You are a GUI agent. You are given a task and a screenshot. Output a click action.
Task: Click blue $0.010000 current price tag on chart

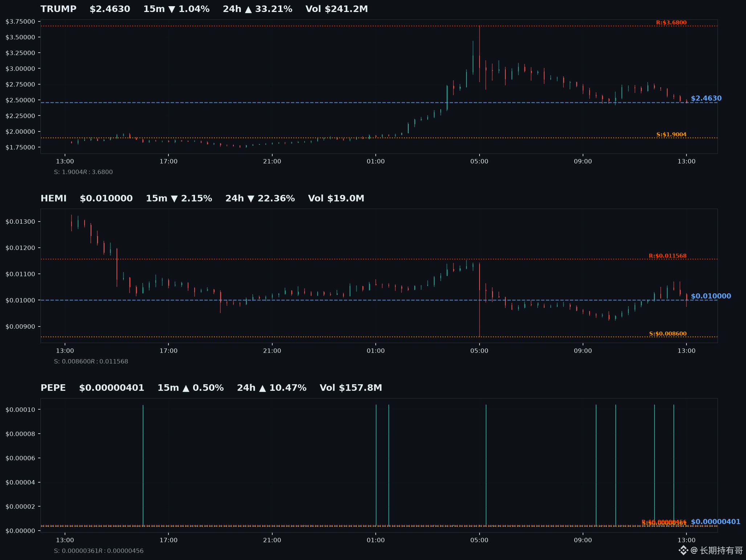click(711, 296)
